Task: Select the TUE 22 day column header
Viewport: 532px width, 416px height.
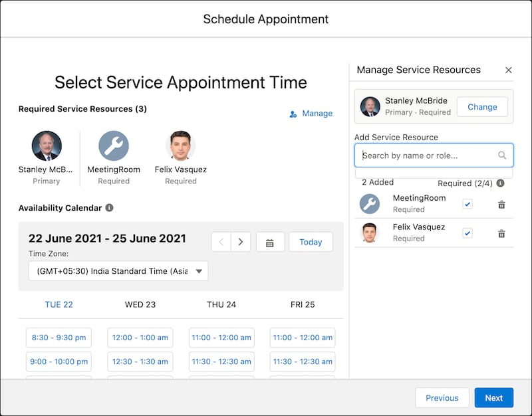Action: [x=59, y=304]
